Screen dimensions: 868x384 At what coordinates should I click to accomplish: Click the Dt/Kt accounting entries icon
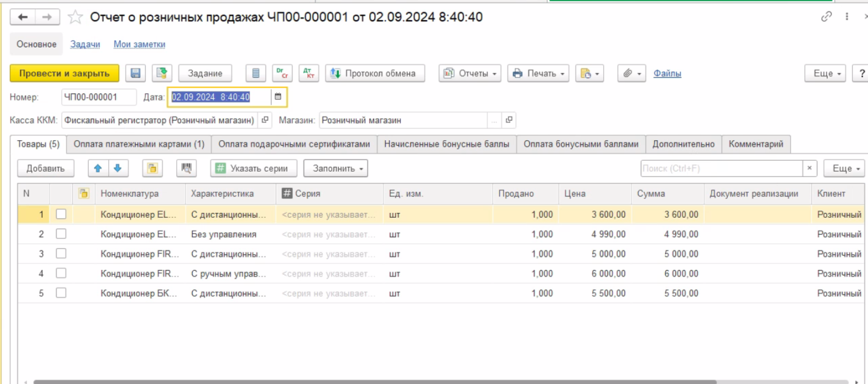tap(309, 73)
